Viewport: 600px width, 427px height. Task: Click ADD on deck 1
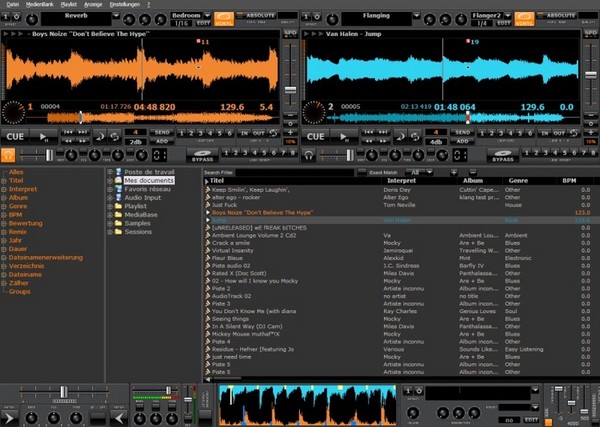coord(162,141)
